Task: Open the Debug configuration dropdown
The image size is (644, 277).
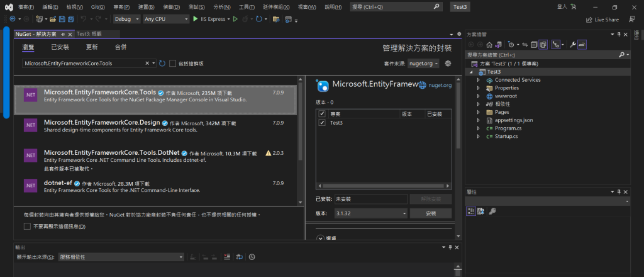Action: tap(126, 19)
